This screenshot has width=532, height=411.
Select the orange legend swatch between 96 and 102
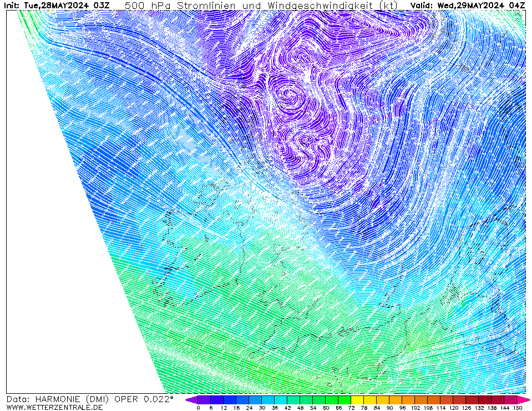(x=409, y=400)
